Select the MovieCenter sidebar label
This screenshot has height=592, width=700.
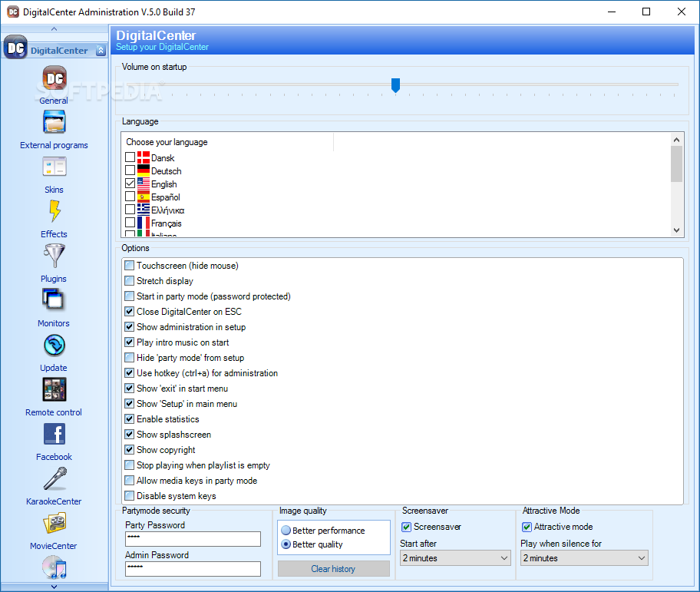point(54,546)
